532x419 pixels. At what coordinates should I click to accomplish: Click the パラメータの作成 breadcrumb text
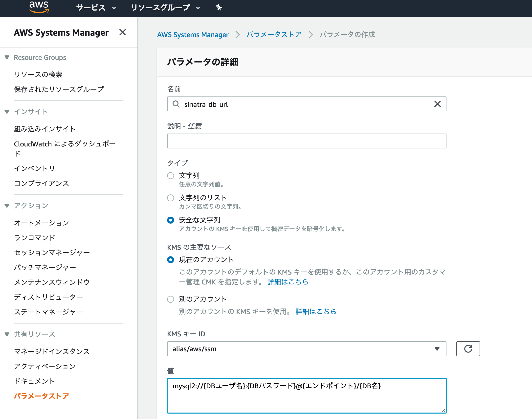347,35
